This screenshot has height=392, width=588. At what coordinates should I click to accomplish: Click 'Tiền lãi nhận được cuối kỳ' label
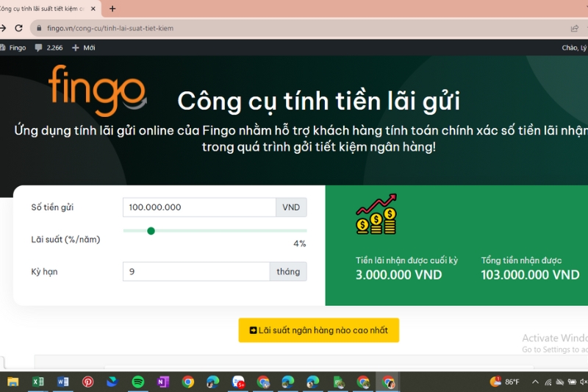click(407, 260)
